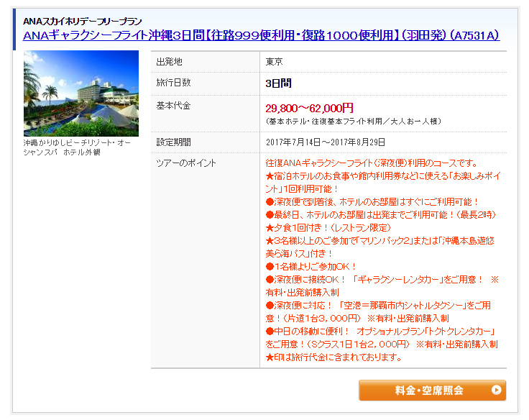
Task: Click the hotel photo caption 沖縄かりゆしビーチリゾート
Action: [75, 142]
